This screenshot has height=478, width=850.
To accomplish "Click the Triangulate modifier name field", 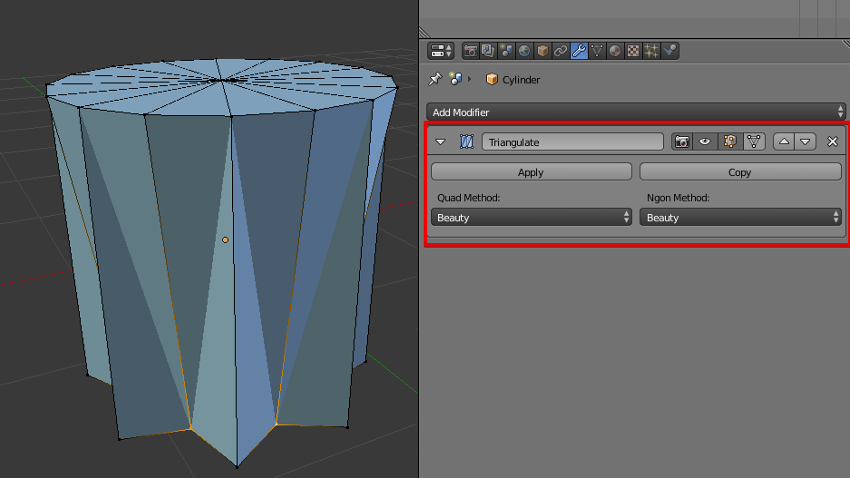I will pyautogui.click(x=572, y=142).
